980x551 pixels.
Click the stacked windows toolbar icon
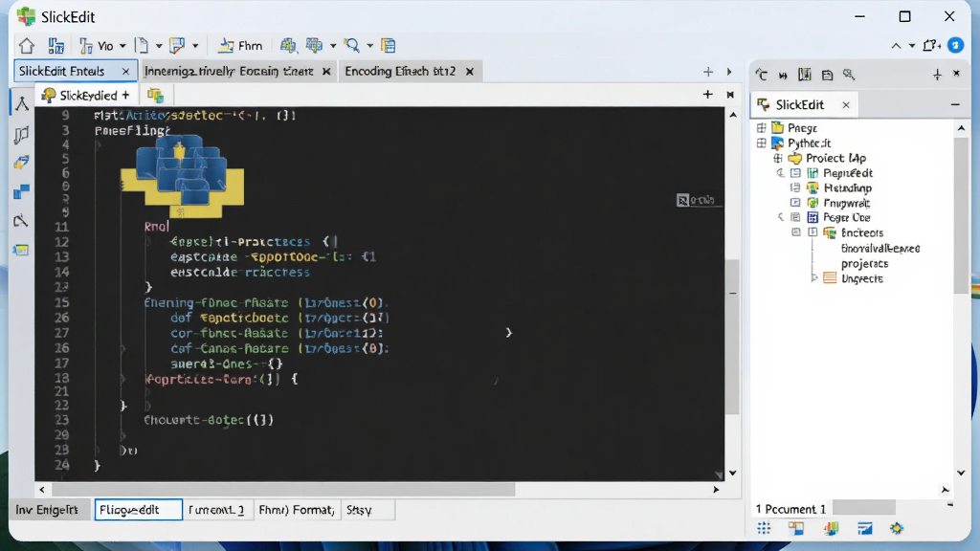click(x=314, y=46)
